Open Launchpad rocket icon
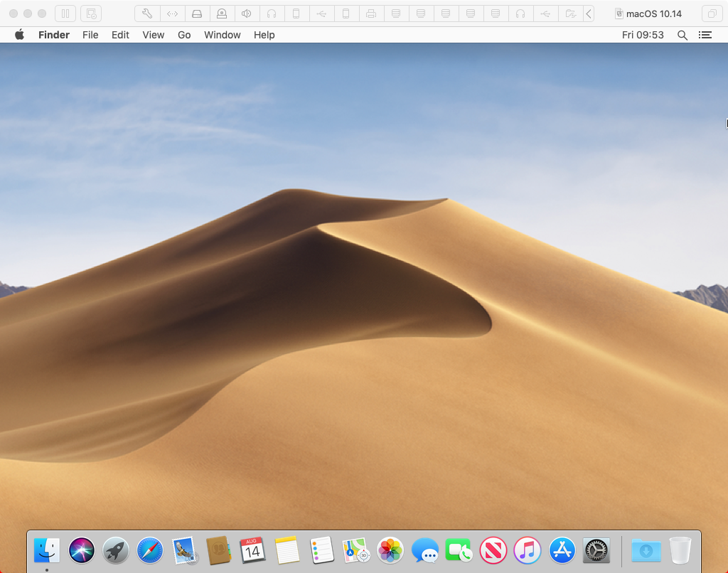The width and height of the screenshot is (728, 573). [115, 550]
